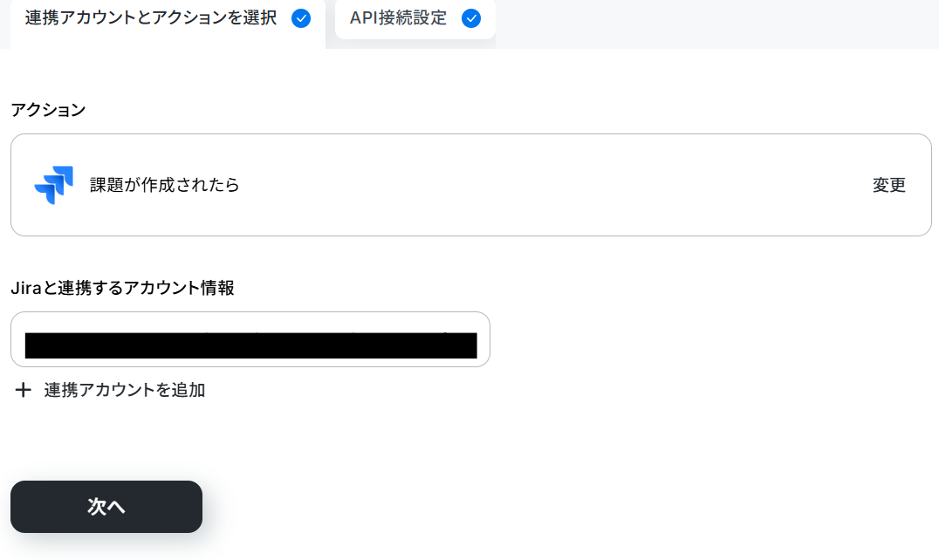Click the 連携アカウントを追加 link text
Image resolution: width=939 pixels, height=560 pixels.
pos(125,390)
